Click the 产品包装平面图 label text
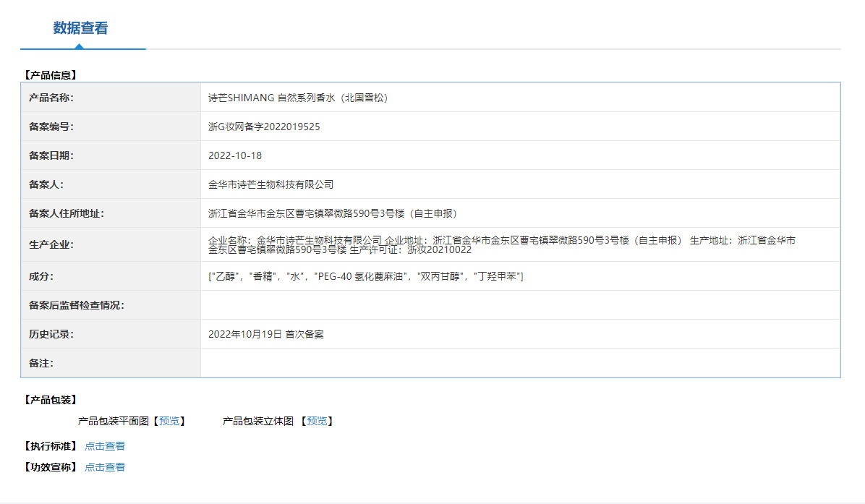 (113, 422)
